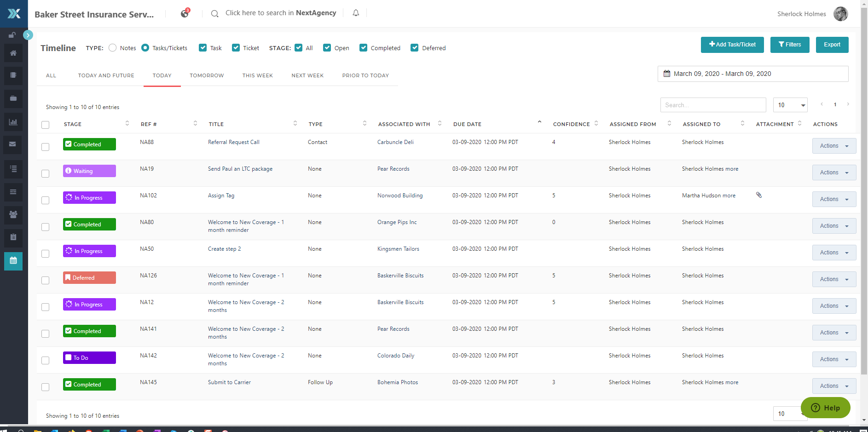Select the PRIOR TO TODAY tab
This screenshot has height=432, width=868.
(365, 75)
